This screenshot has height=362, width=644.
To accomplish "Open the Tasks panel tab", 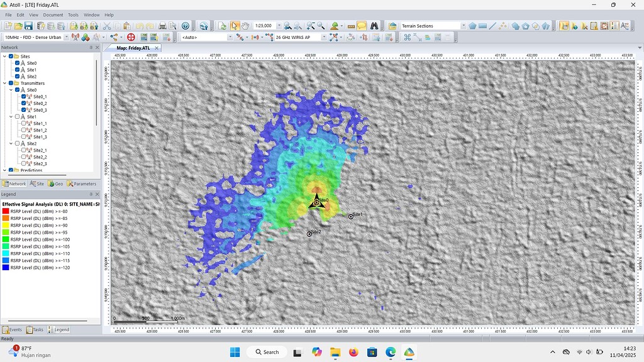I will click(35, 329).
